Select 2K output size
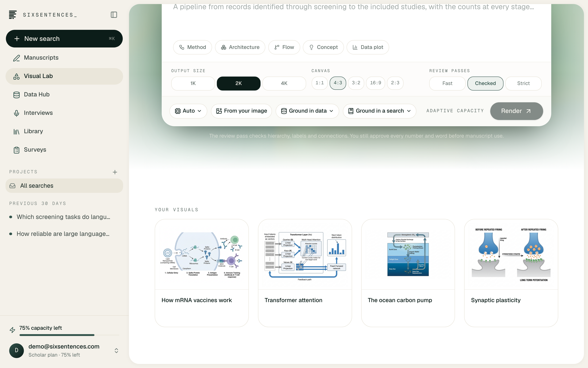 [239, 84]
